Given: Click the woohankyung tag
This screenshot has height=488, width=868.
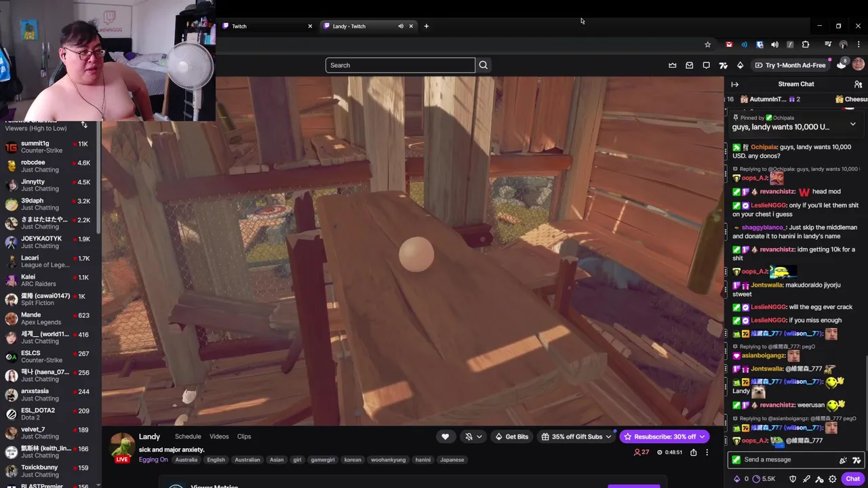Looking at the screenshot, I should (x=389, y=460).
